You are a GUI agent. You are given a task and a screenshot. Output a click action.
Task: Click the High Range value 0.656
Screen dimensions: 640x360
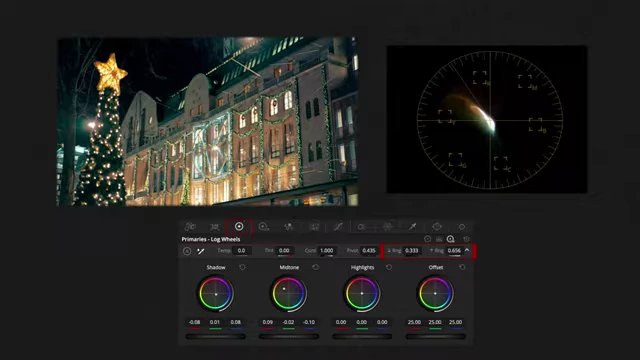[x=454, y=251]
